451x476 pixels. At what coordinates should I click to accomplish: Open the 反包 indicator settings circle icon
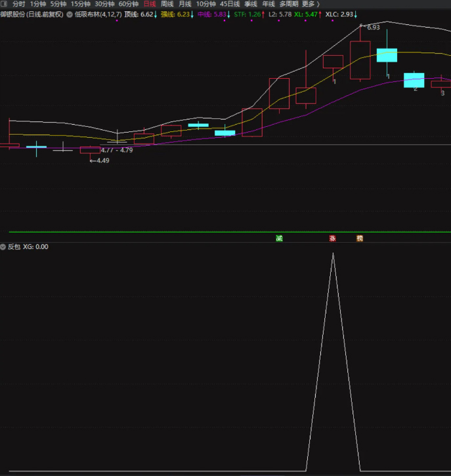3,247
